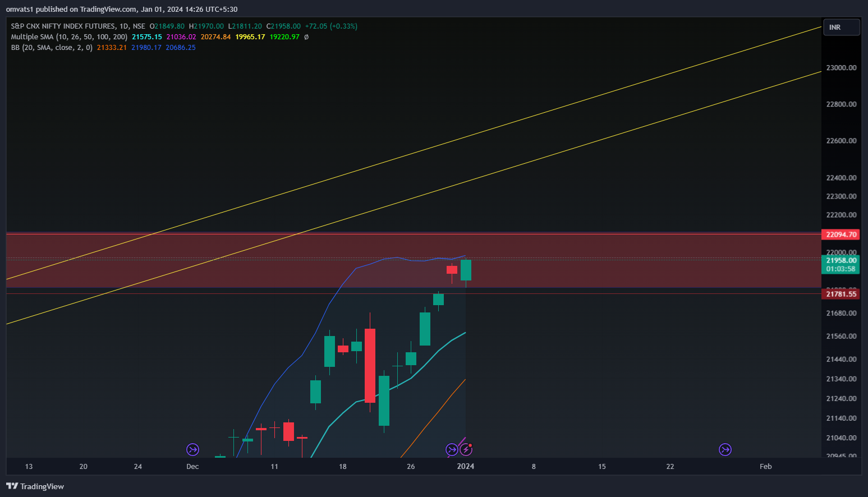Click the large red candle in the chart

point(370,365)
